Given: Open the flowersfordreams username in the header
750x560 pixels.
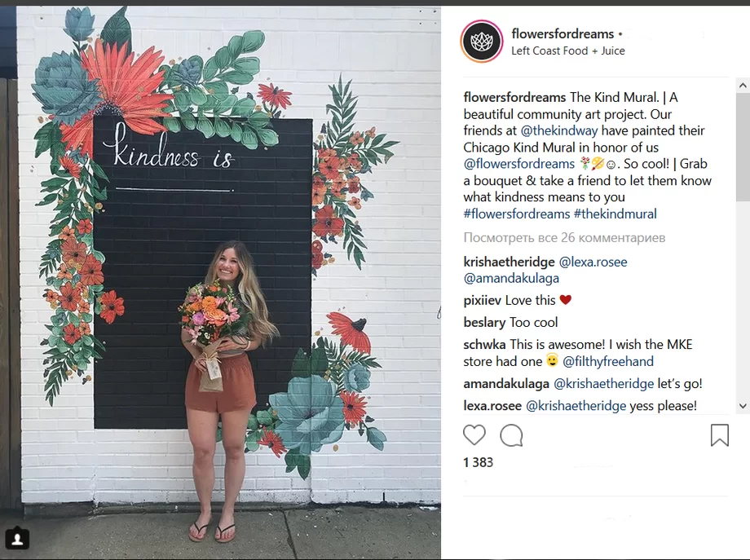Looking at the screenshot, I should (x=562, y=33).
